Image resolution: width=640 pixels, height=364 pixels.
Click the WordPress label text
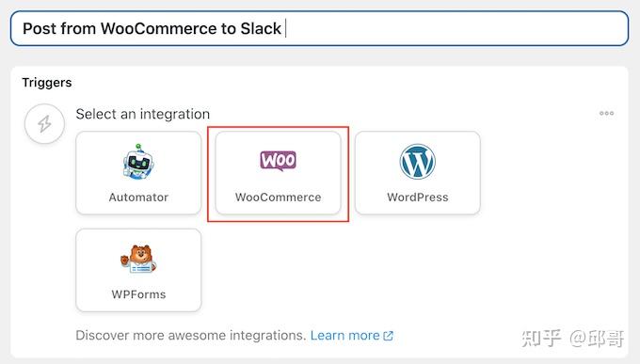tap(418, 198)
